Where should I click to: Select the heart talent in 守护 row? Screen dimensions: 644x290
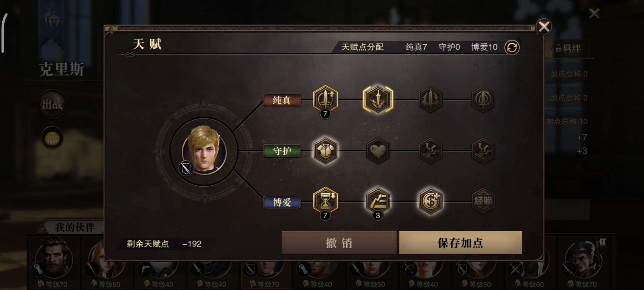tap(378, 151)
